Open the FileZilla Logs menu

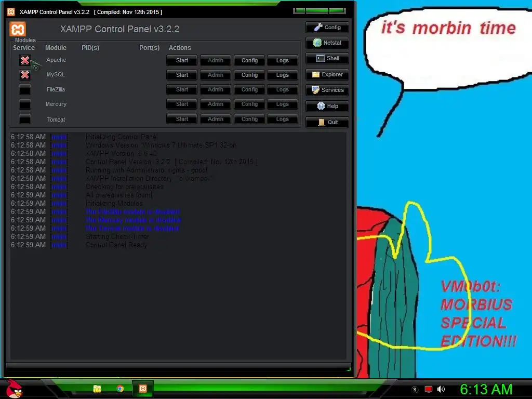pos(282,89)
